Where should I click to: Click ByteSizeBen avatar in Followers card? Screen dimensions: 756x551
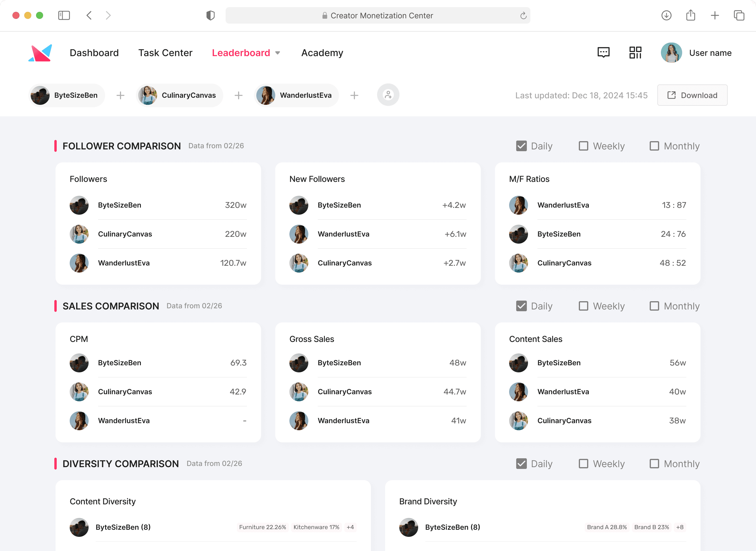coord(79,205)
